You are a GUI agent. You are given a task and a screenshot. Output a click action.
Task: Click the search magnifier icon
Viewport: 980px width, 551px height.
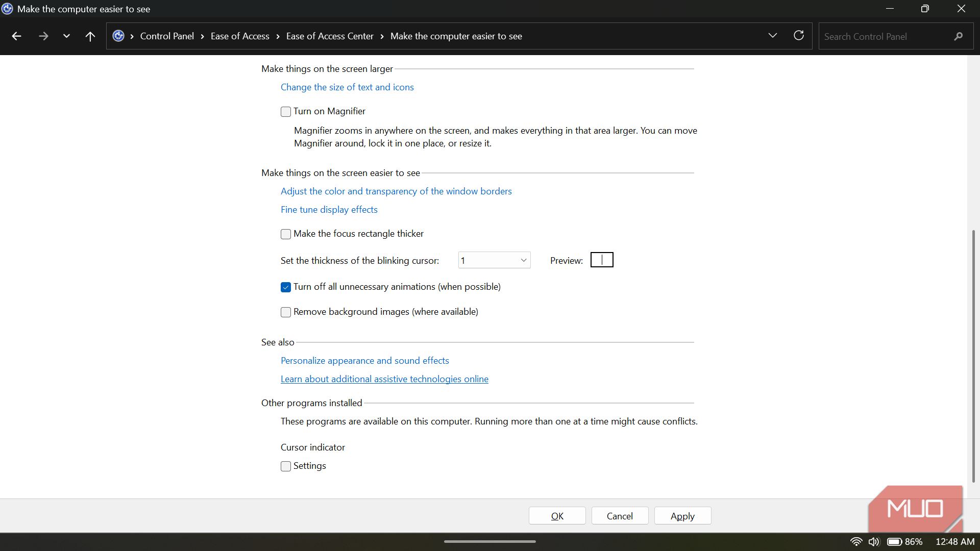pos(959,36)
